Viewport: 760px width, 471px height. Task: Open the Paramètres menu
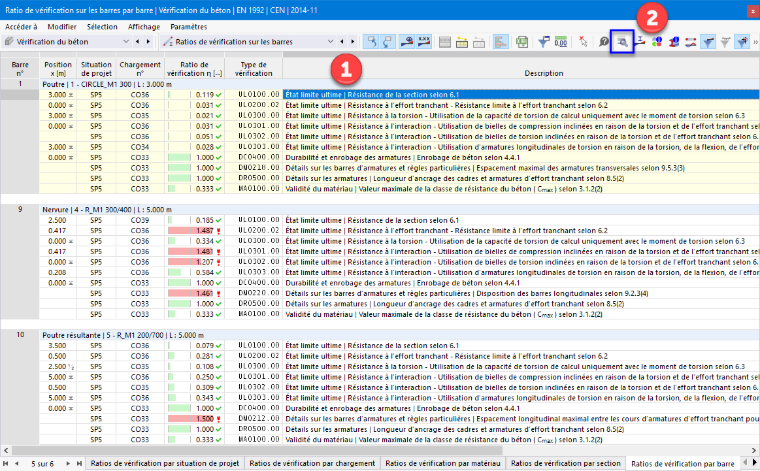(x=189, y=27)
